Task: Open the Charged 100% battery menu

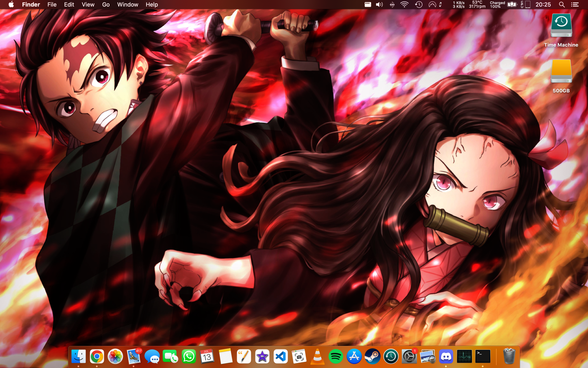Action: coord(503,4)
